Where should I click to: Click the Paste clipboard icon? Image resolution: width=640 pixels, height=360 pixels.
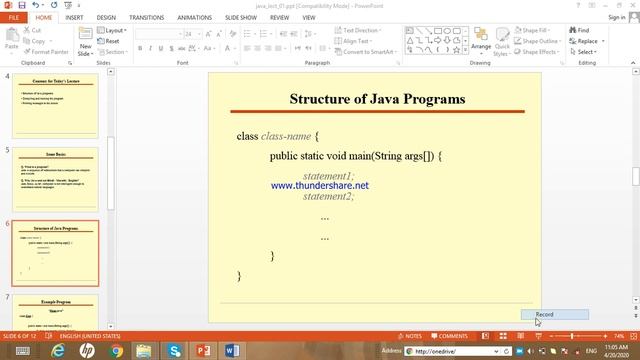pos(12,36)
